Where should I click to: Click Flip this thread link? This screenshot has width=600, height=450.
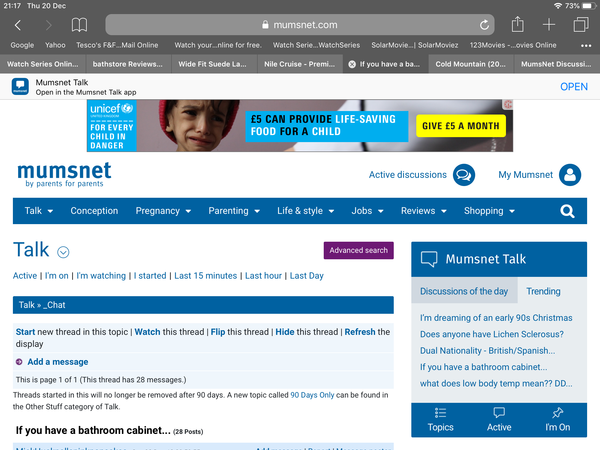click(218, 332)
